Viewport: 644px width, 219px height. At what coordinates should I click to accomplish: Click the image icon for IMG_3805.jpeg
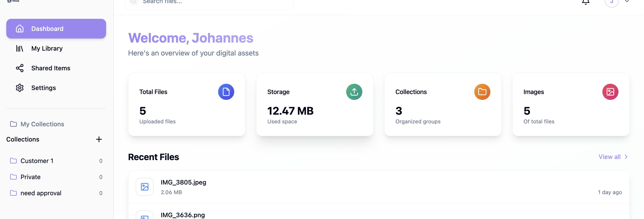tap(144, 187)
